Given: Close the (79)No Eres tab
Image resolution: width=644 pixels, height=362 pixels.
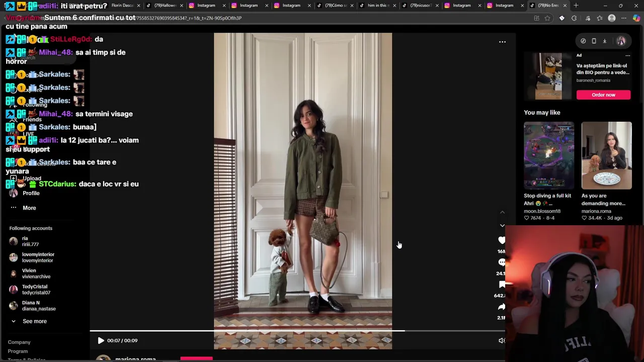Looking at the screenshot, I should point(565,6).
